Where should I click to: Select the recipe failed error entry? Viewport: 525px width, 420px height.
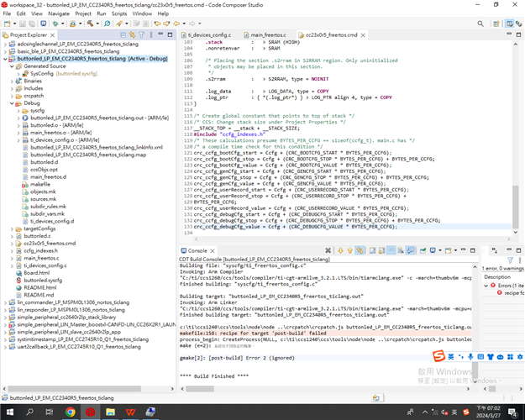pyautogui.click(x=512, y=292)
